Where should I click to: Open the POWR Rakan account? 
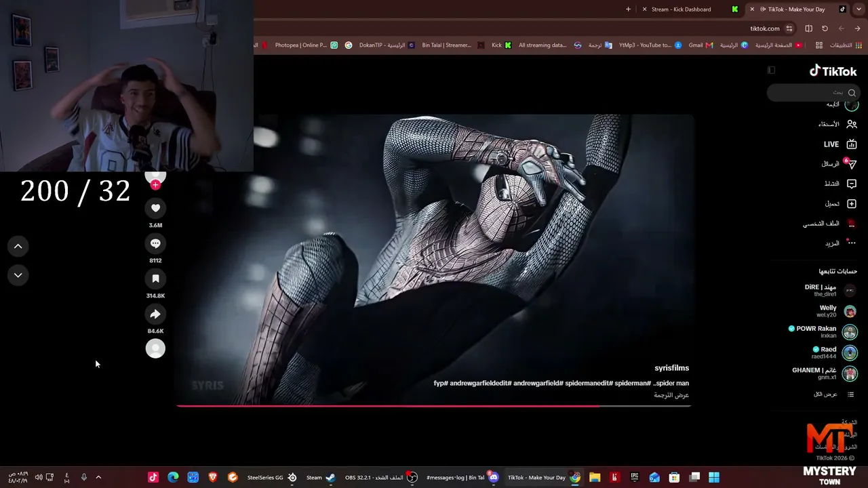point(823,332)
